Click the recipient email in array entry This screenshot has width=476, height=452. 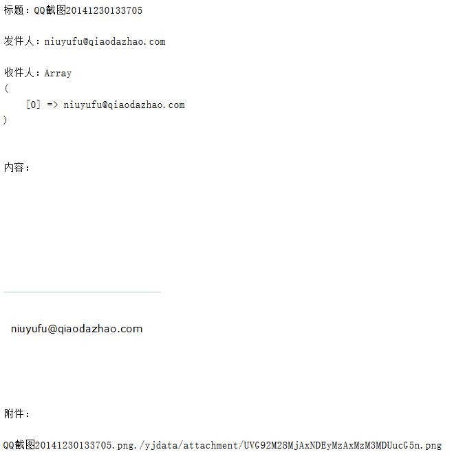pos(124,105)
